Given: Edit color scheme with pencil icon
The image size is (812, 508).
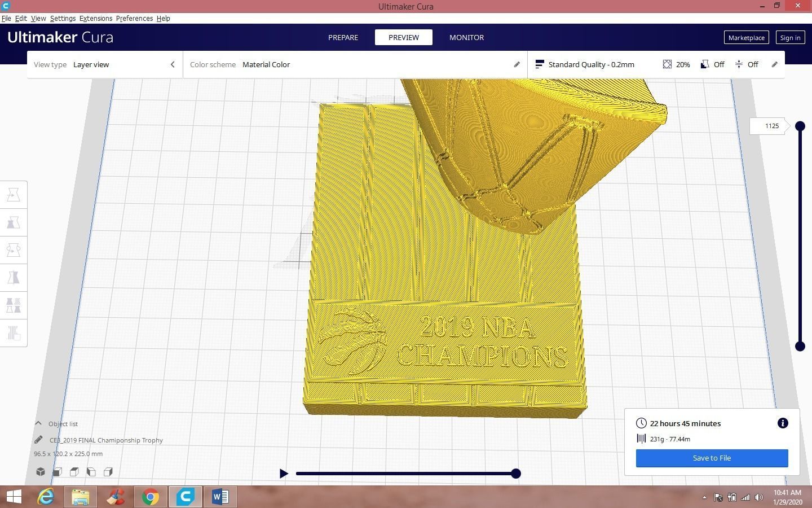Looking at the screenshot, I should click(x=517, y=64).
